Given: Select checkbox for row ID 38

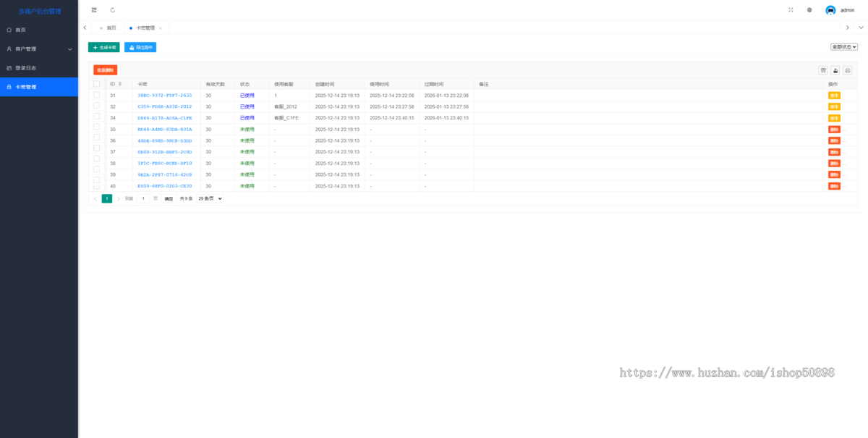Looking at the screenshot, I should (x=97, y=158).
